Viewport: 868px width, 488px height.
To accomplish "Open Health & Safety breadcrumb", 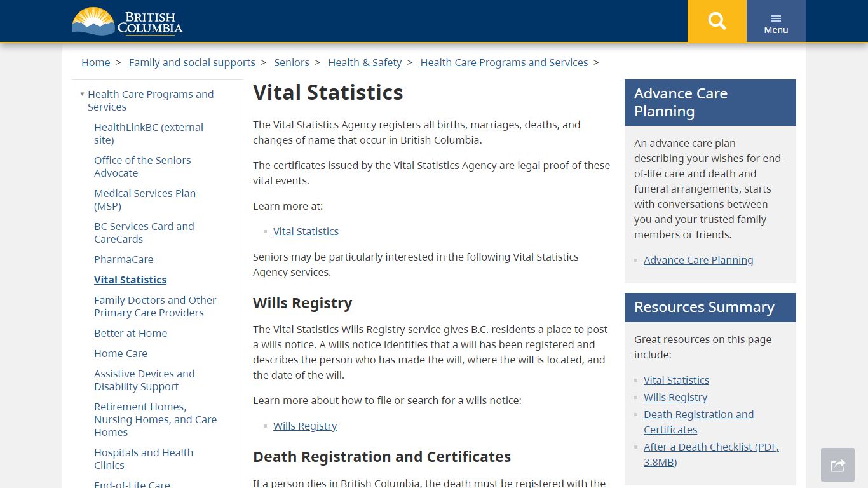I will (365, 62).
